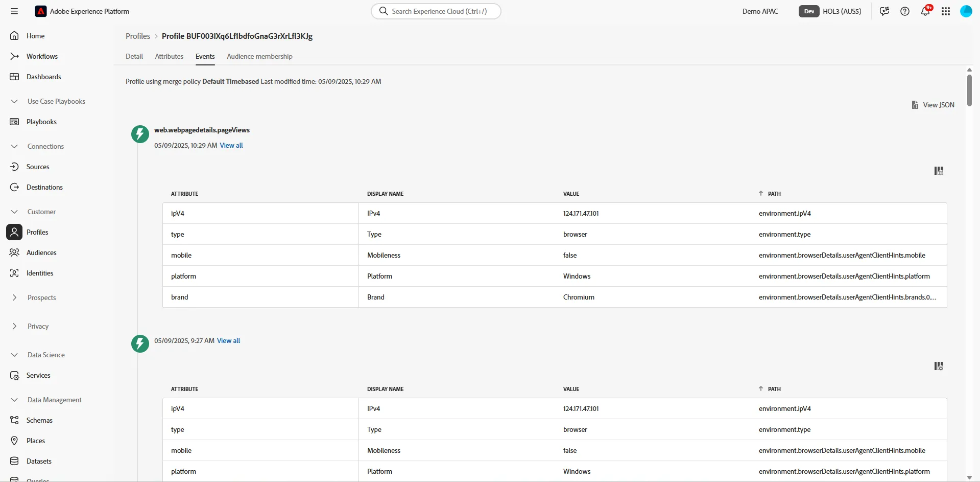Open the Dev HOL3 (AUSS) sandbox selector

click(x=830, y=11)
